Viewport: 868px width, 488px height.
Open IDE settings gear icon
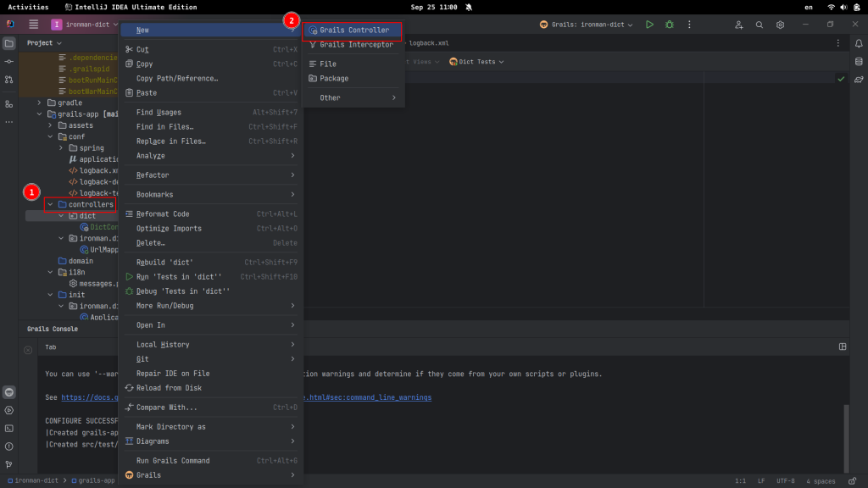[780, 25]
